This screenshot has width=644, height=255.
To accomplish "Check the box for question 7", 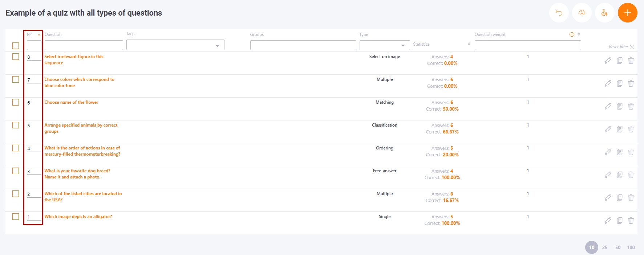I will (x=16, y=79).
